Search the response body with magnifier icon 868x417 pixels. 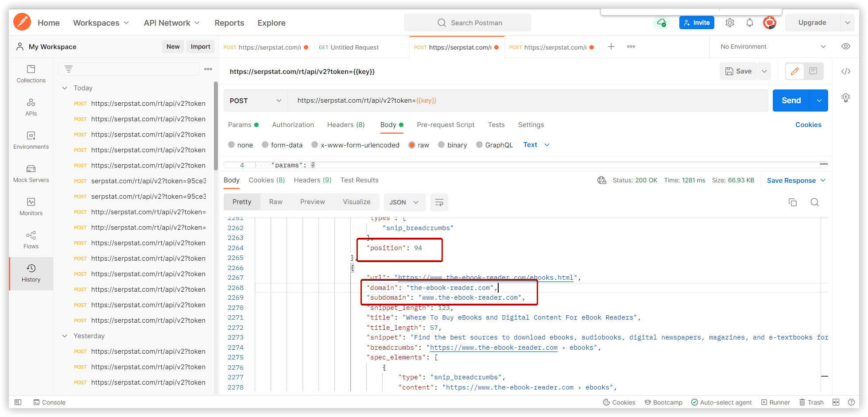pos(815,202)
